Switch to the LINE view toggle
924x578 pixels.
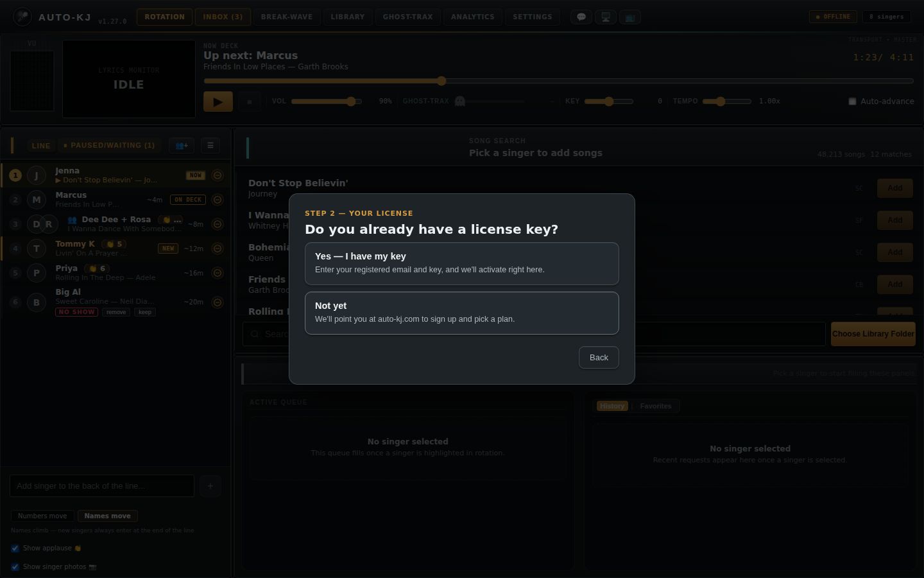[41, 146]
